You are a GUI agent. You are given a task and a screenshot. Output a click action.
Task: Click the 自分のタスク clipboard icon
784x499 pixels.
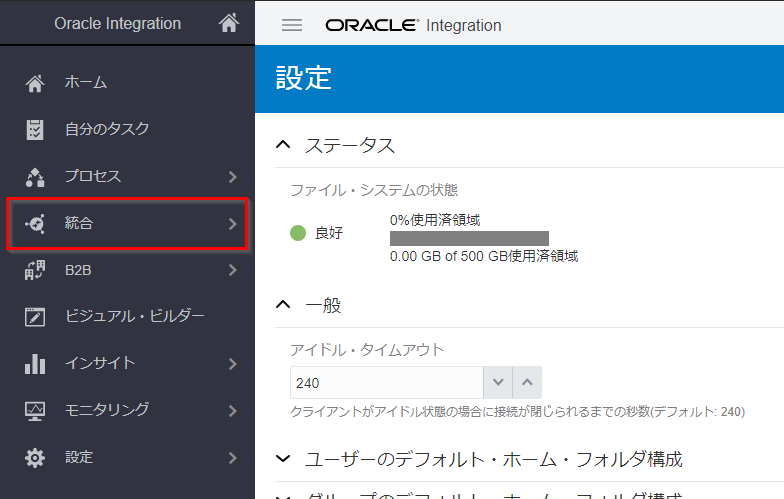click(x=35, y=129)
